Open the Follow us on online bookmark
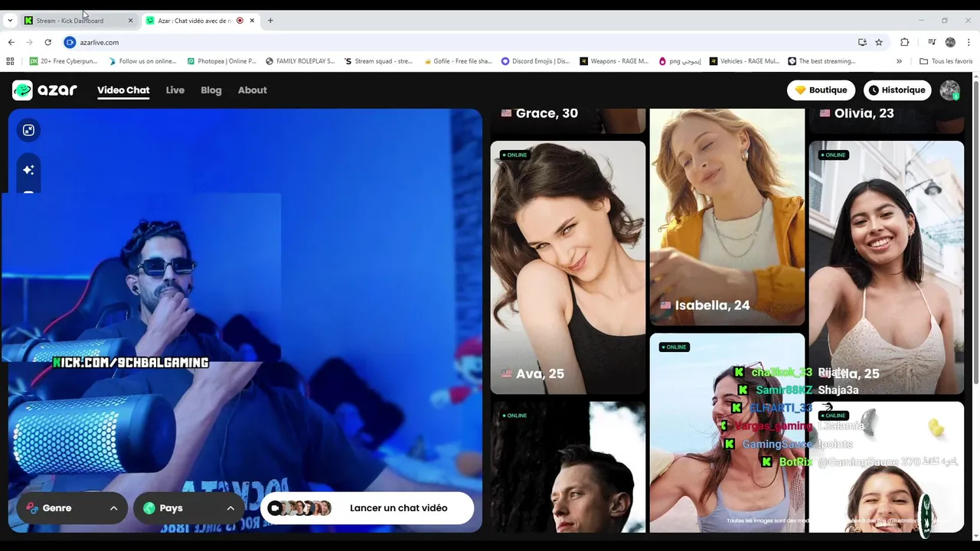The width and height of the screenshot is (980, 551). [142, 61]
